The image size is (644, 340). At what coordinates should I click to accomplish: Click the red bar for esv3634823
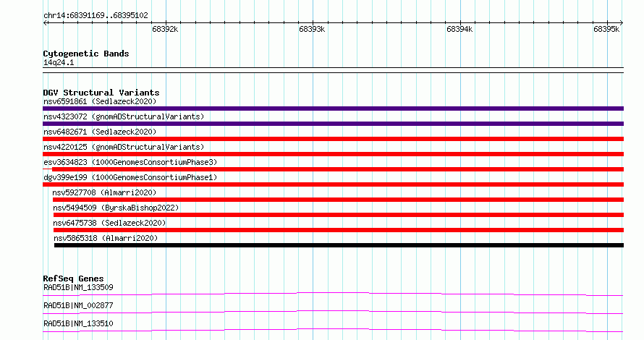[x=333, y=169]
